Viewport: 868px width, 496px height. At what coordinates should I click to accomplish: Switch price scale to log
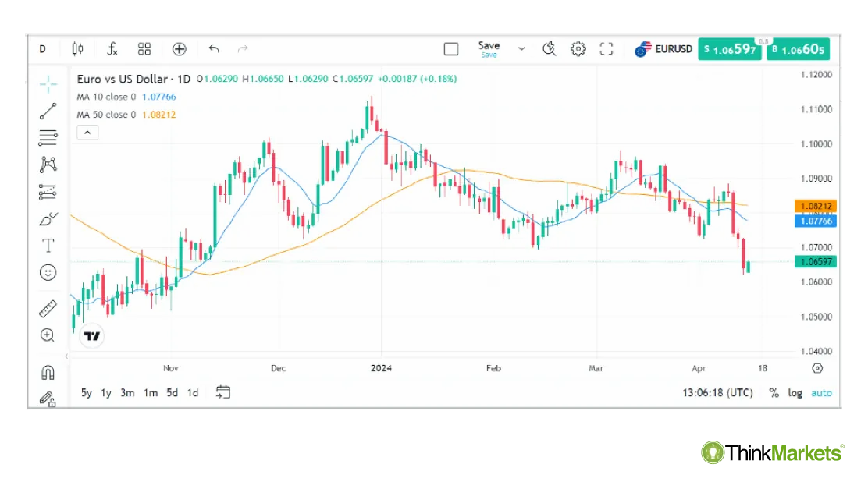tap(795, 393)
